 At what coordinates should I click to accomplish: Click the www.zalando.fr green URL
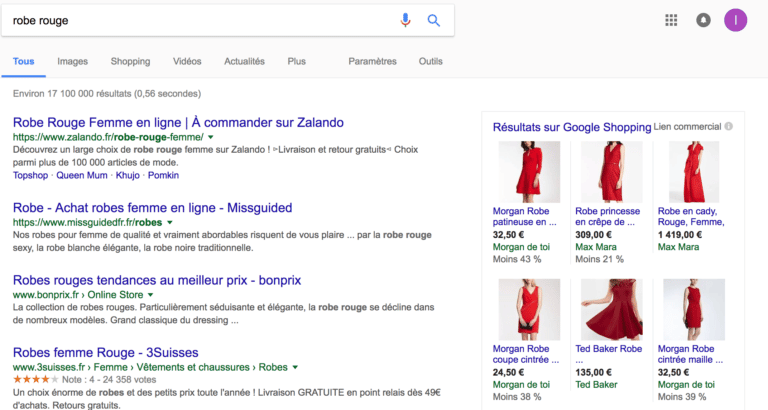pyautogui.click(x=108, y=137)
